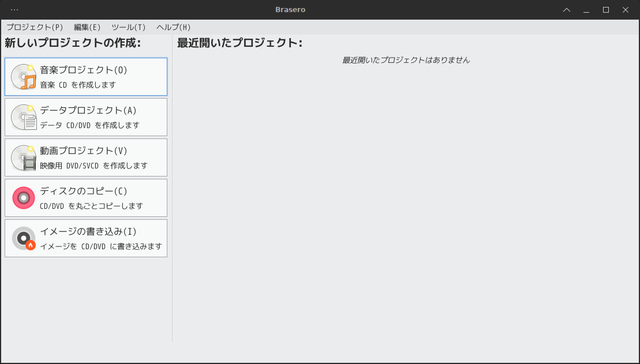Open the 編集(E) menu
This screenshot has height=364, width=640.
(x=87, y=27)
